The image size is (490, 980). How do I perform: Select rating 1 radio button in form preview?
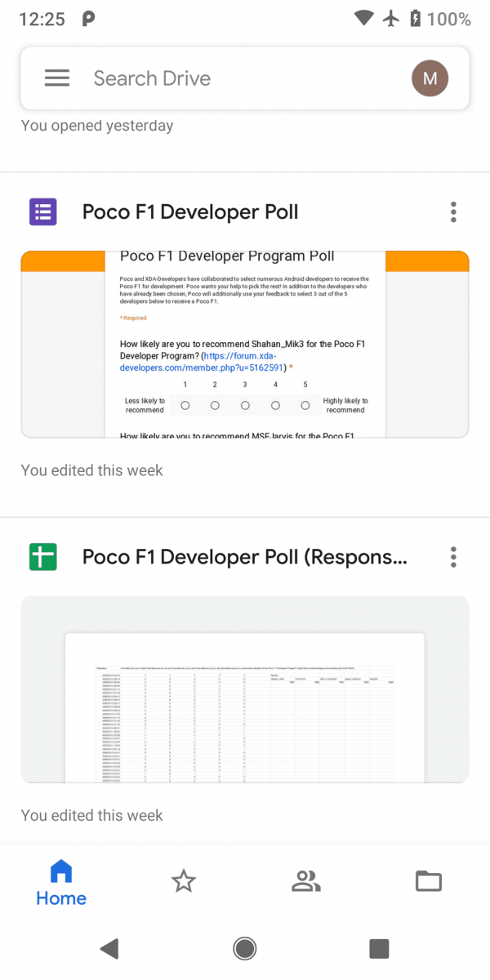[x=185, y=405]
